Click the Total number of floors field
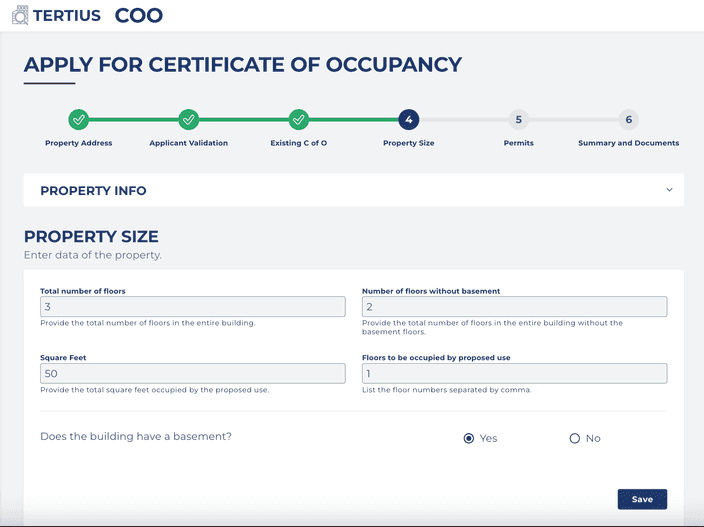The width and height of the screenshot is (704, 527). (192, 307)
